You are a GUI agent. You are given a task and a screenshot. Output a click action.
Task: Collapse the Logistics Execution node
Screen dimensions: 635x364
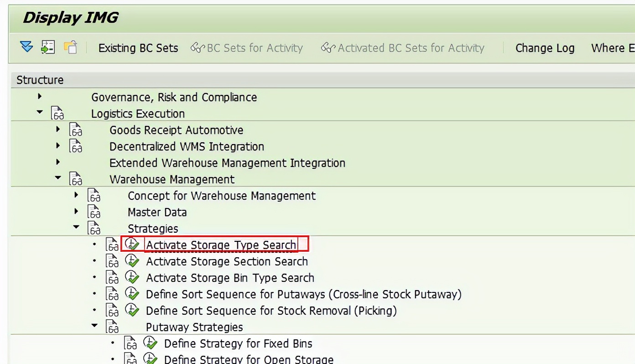coord(40,113)
